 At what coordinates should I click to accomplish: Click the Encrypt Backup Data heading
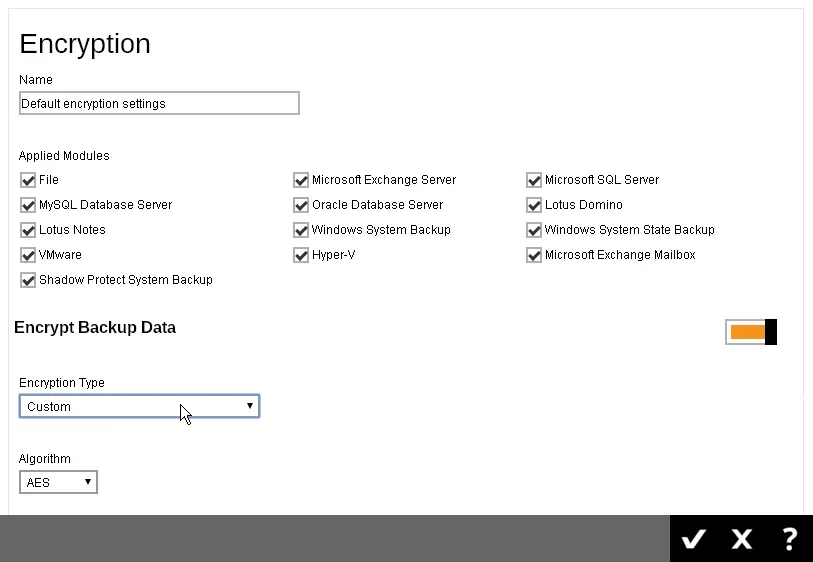tap(95, 328)
